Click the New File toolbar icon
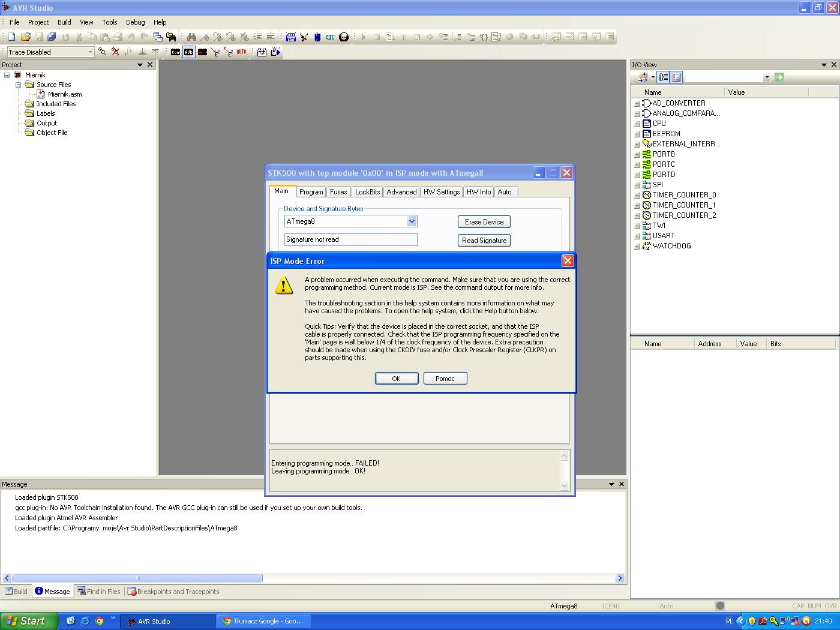 (12, 37)
